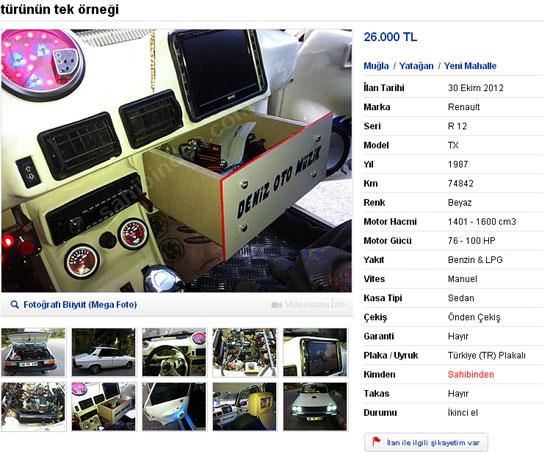The height and width of the screenshot is (454, 550).
Task: Click the magnifier icon beside Fotoğrafı Büyüt
Action: [14, 305]
